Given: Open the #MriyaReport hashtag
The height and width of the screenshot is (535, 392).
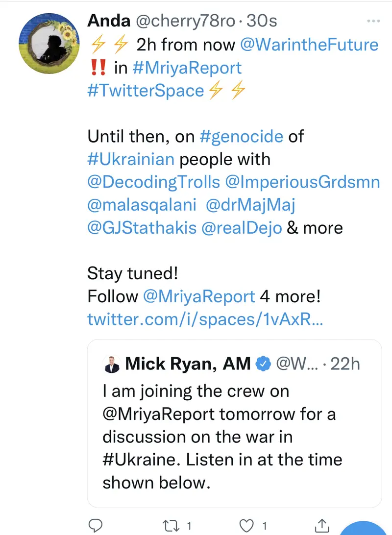Looking at the screenshot, I should (x=187, y=68).
